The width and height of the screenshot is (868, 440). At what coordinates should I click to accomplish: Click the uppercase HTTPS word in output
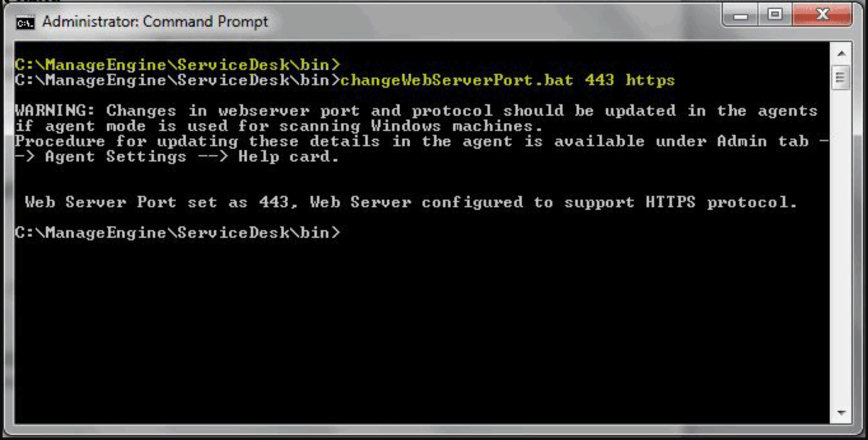671,202
